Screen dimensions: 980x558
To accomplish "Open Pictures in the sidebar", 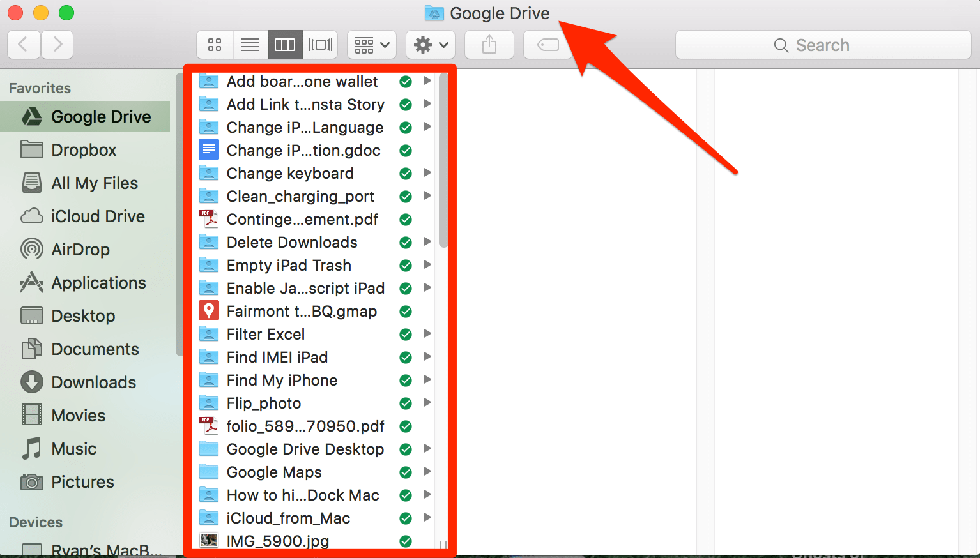I will tap(85, 482).
